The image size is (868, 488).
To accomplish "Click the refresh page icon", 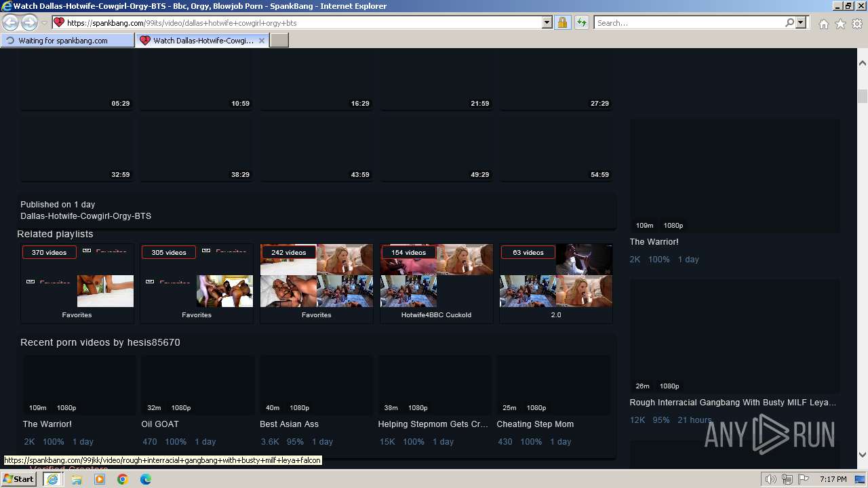I will [581, 22].
